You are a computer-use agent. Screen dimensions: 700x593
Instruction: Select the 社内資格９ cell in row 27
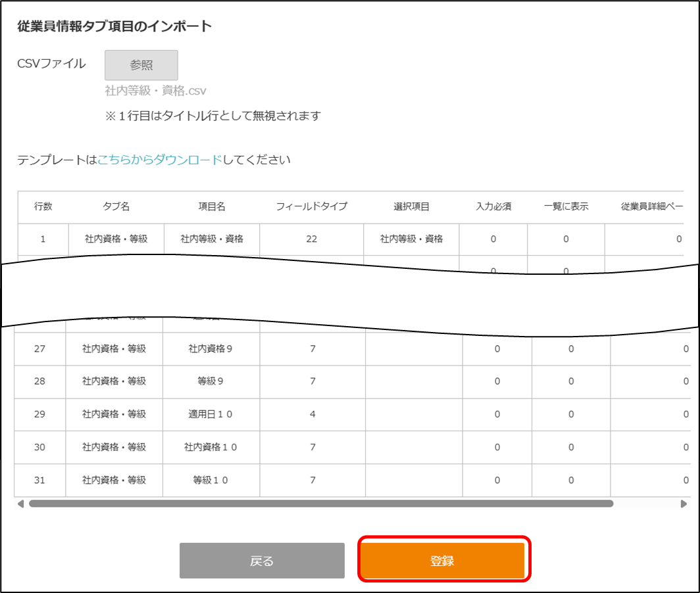pyautogui.click(x=211, y=349)
